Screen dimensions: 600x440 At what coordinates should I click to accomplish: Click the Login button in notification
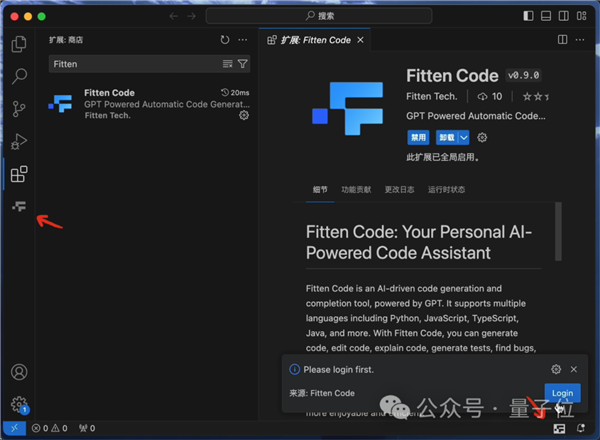[x=562, y=393]
